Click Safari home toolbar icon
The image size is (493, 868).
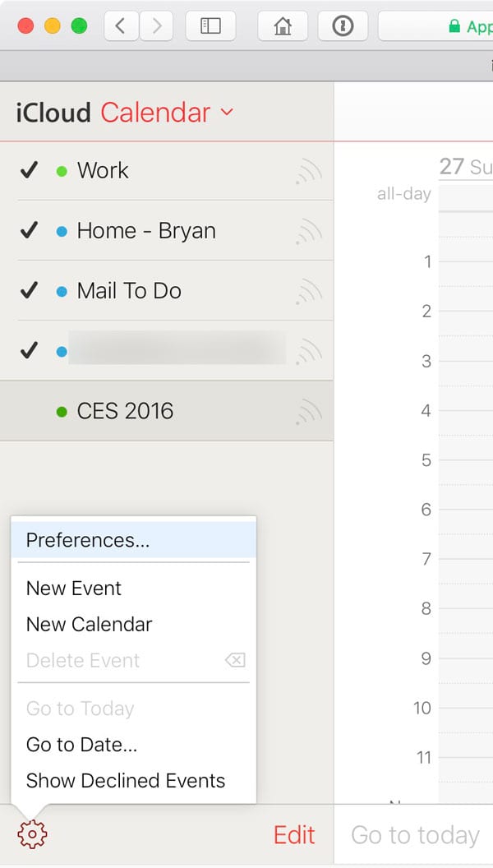(283, 25)
